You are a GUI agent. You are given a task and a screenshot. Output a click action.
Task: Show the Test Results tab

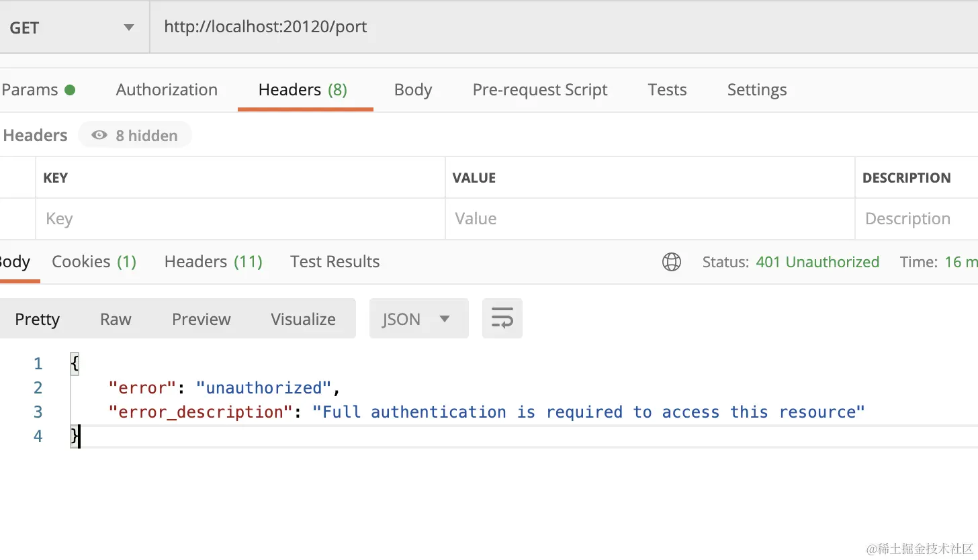[x=335, y=262]
